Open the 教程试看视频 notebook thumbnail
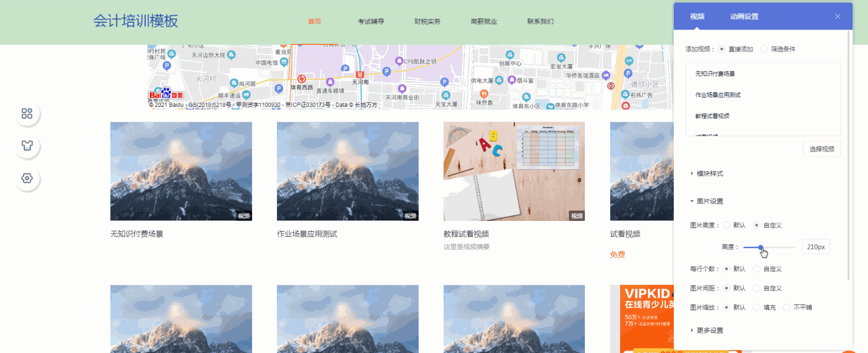Screen dimensions: 868x353 coord(514,171)
